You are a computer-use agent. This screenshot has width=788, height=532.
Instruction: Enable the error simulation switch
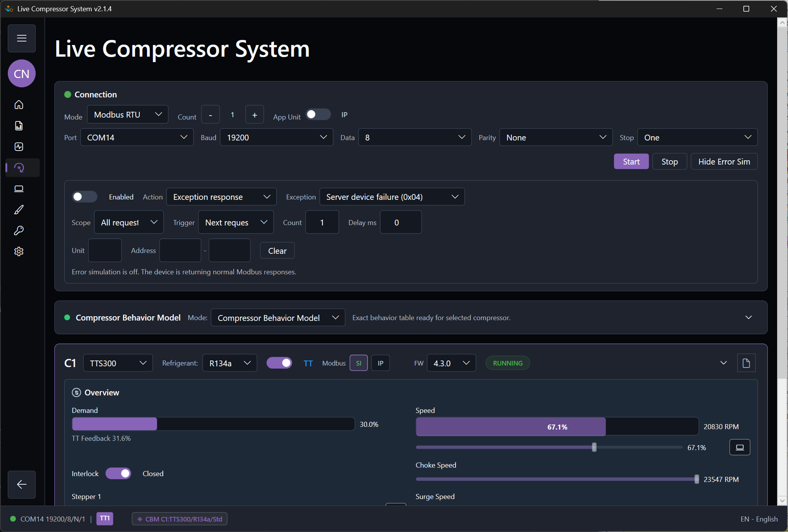[85, 197]
